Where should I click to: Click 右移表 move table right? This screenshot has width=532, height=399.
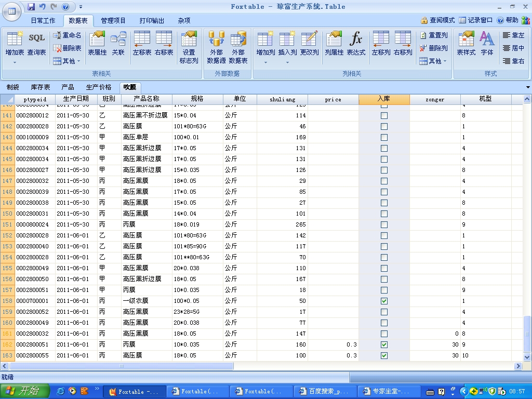pos(164,44)
